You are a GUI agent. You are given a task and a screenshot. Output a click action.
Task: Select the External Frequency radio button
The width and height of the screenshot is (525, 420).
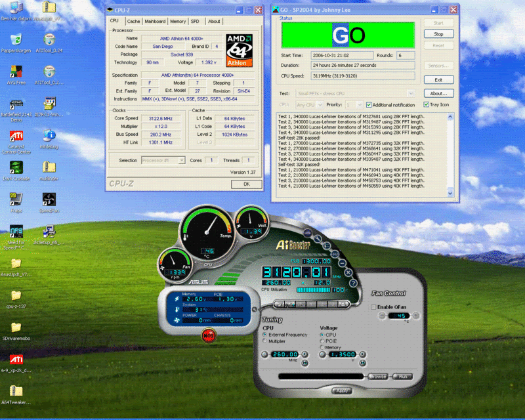[x=265, y=335]
